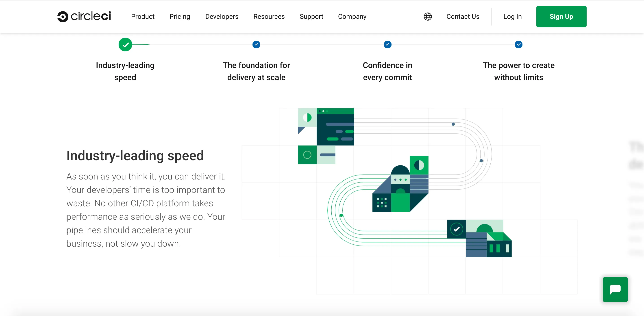Open the green chat widget
This screenshot has width=644, height=316.
tap(615, 289)
